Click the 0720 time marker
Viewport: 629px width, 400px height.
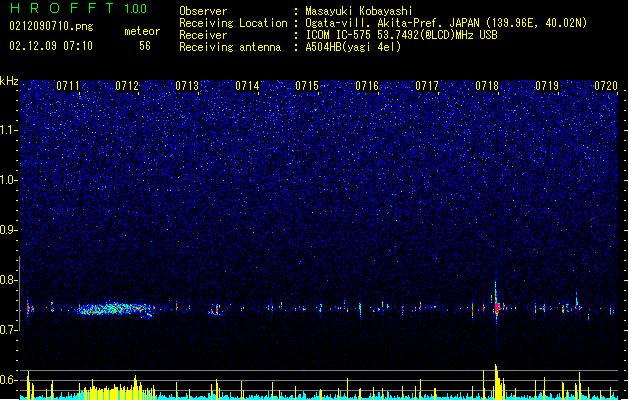tap(606, 86)
